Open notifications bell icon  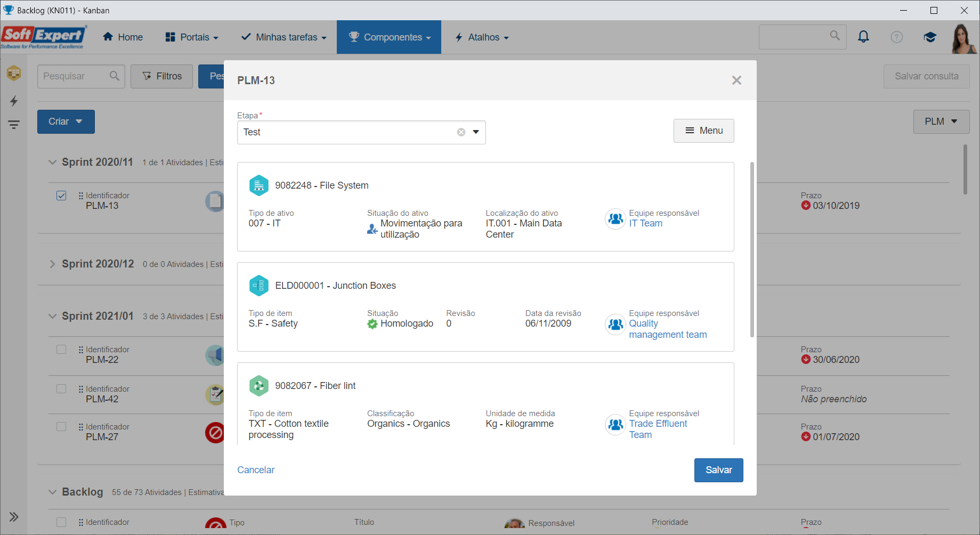point(863,37)
